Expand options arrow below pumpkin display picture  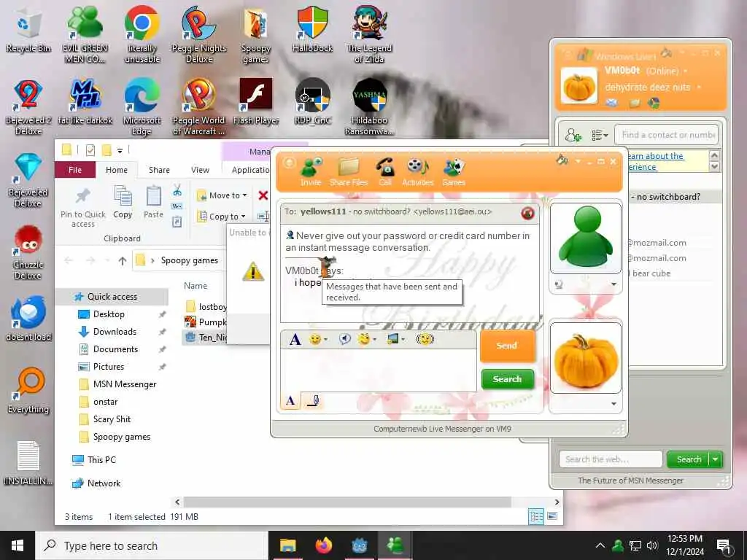pos(614,404)
